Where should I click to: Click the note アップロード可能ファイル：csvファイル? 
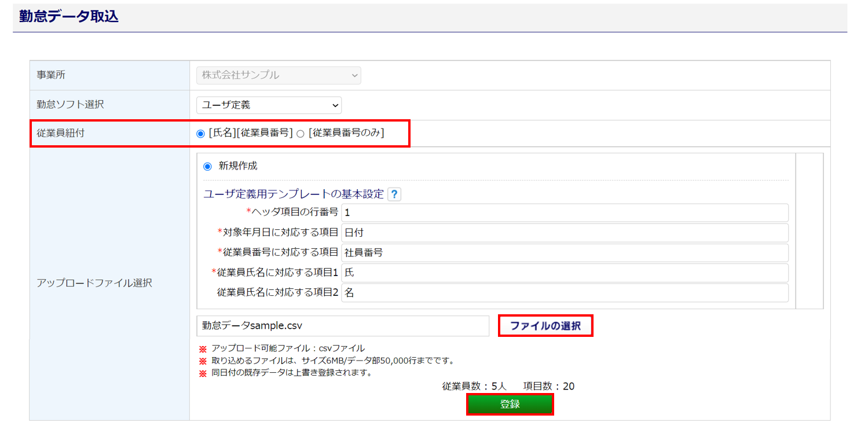point(288,348)
